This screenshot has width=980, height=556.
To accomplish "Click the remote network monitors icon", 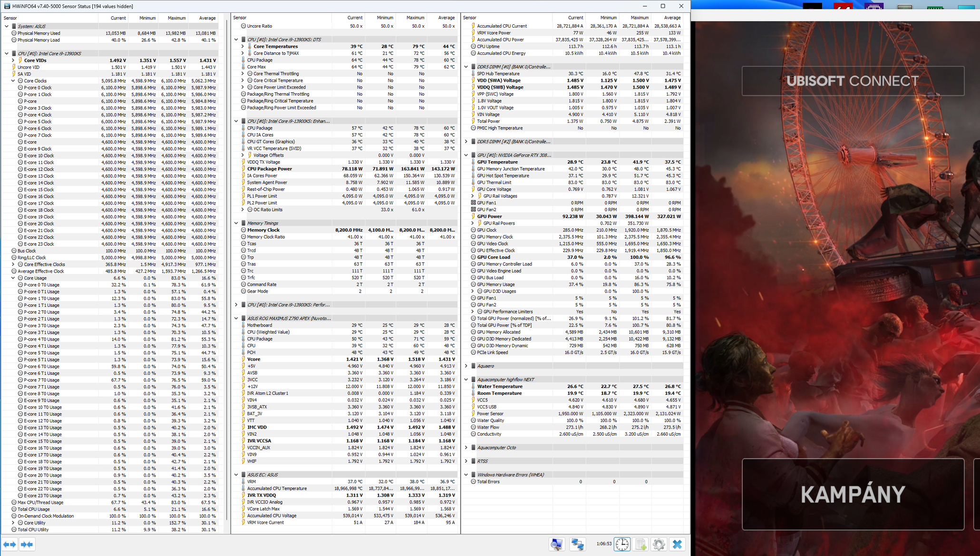I will click(578, 544).
